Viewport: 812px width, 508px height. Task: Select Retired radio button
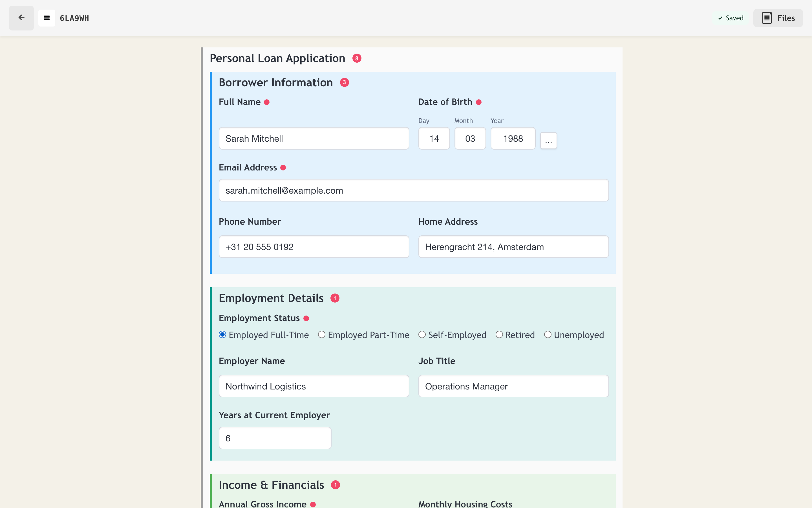click(499, 335)
